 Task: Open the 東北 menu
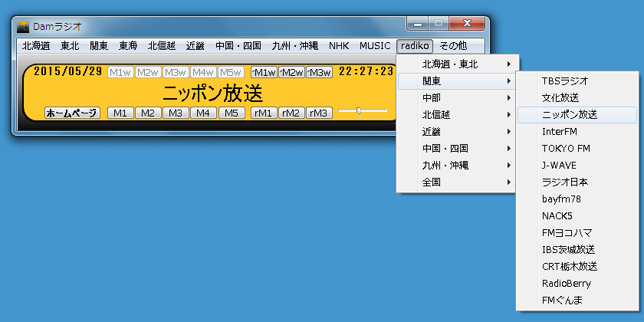click(70, 45)
